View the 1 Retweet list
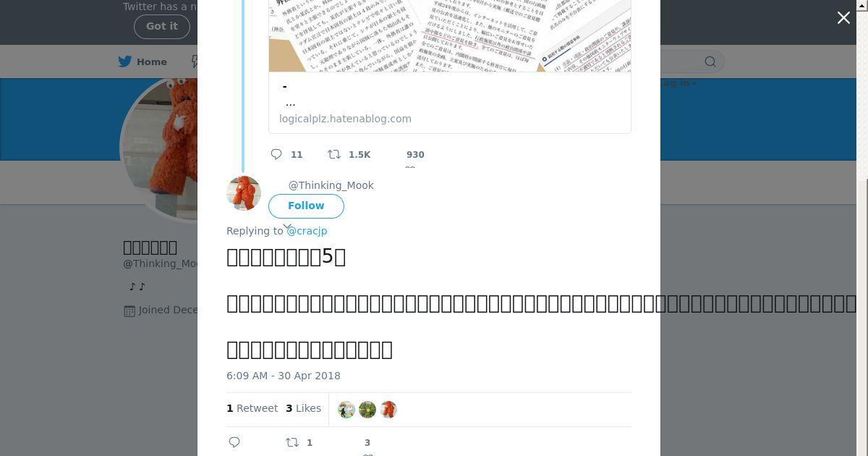 252,408
